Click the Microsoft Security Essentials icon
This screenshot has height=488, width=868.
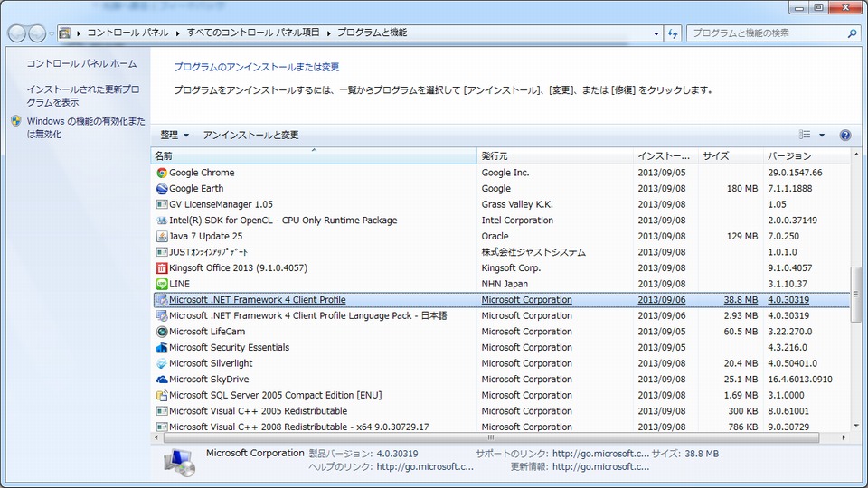coord(162,348)
